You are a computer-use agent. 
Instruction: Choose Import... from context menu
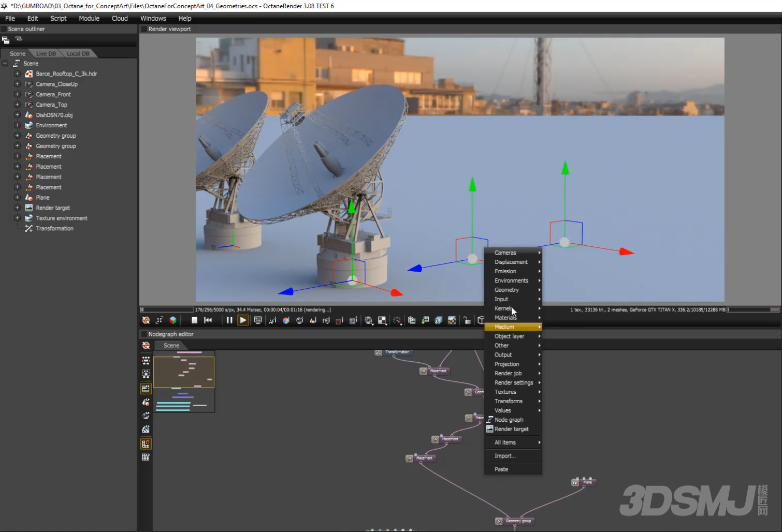pyautogui.click(x=513, y=456)
